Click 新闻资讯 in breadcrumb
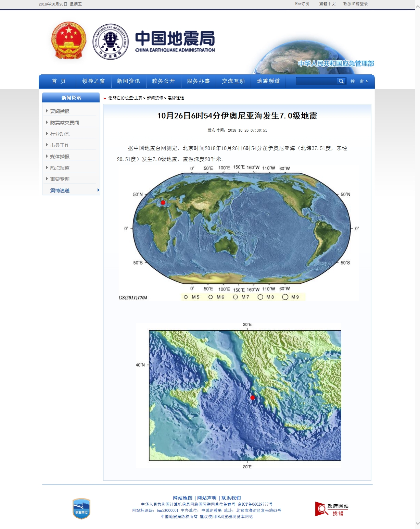The height and width of the screenshot is (529, 420). point(155,98)
